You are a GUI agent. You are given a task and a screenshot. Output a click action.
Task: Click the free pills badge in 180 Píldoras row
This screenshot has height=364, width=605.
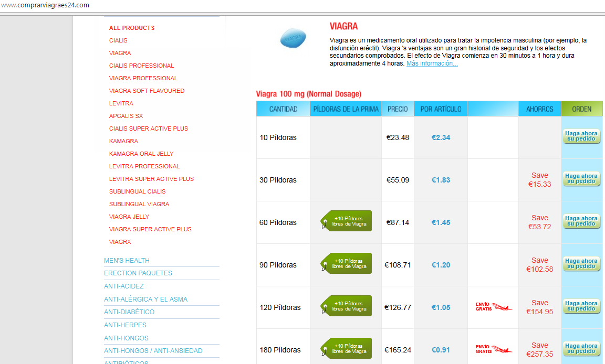point(346,348)
